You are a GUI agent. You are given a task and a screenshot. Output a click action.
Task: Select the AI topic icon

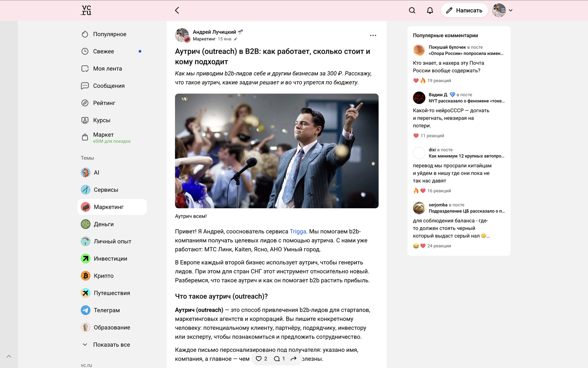(86, 173)
